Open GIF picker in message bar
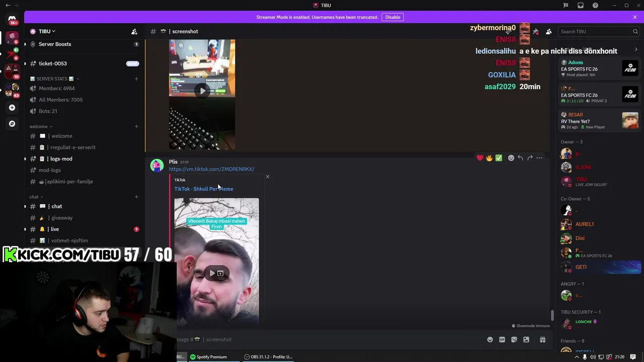 [502, 339]
